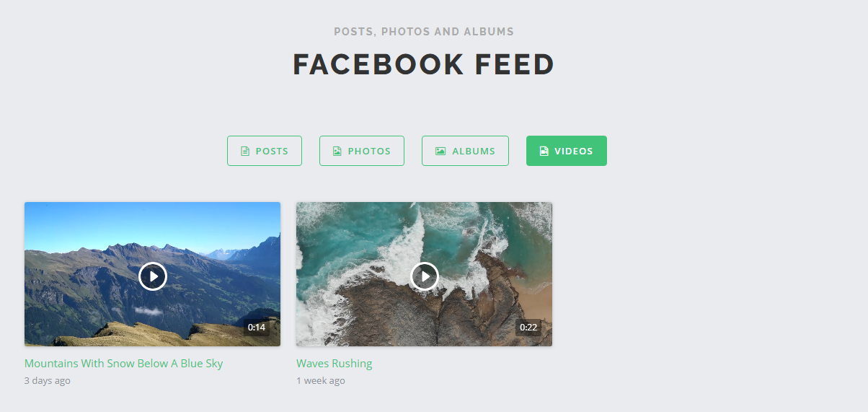Click the Facebook Feed heading
The width and height of the screenshot is (868, 412).
pos(424,65)
